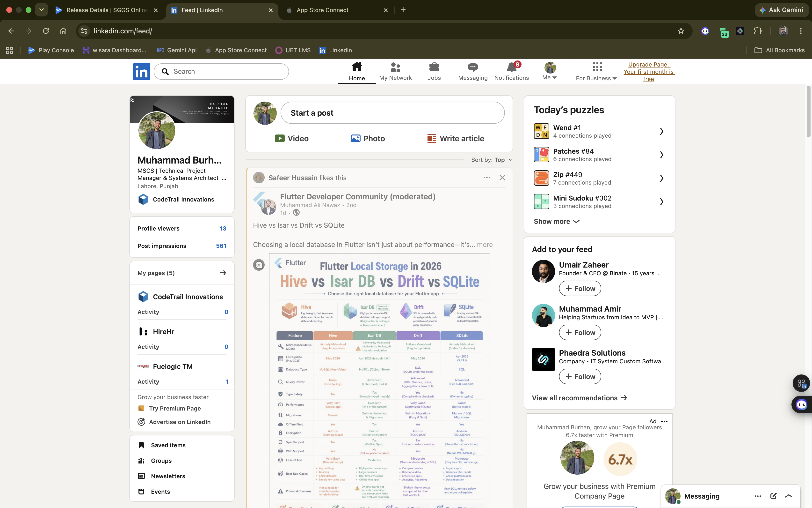This screenshot has width=812, height=508.
Task: Open the Jobs briefcase icon
Action: point(434,67)
